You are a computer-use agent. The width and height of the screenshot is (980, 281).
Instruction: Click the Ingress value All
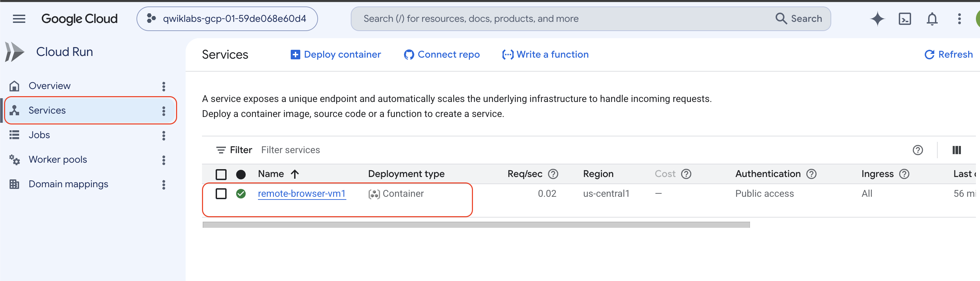867,194
